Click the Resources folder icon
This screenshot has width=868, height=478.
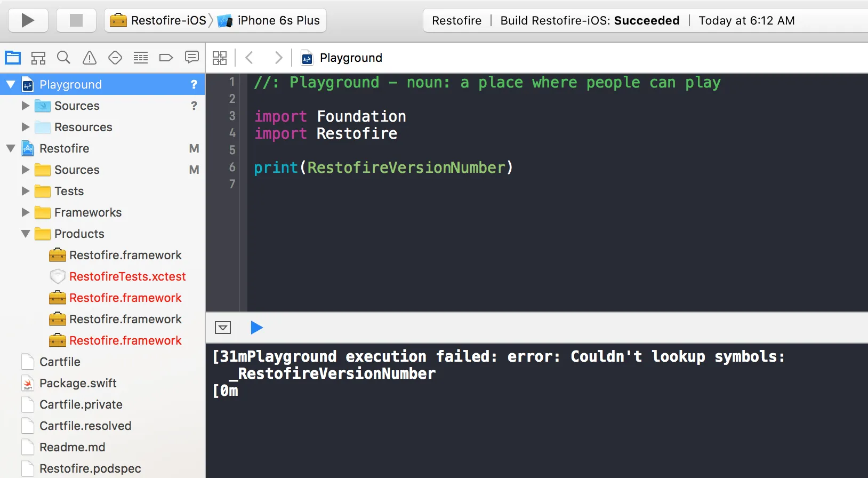coord(43,127)
